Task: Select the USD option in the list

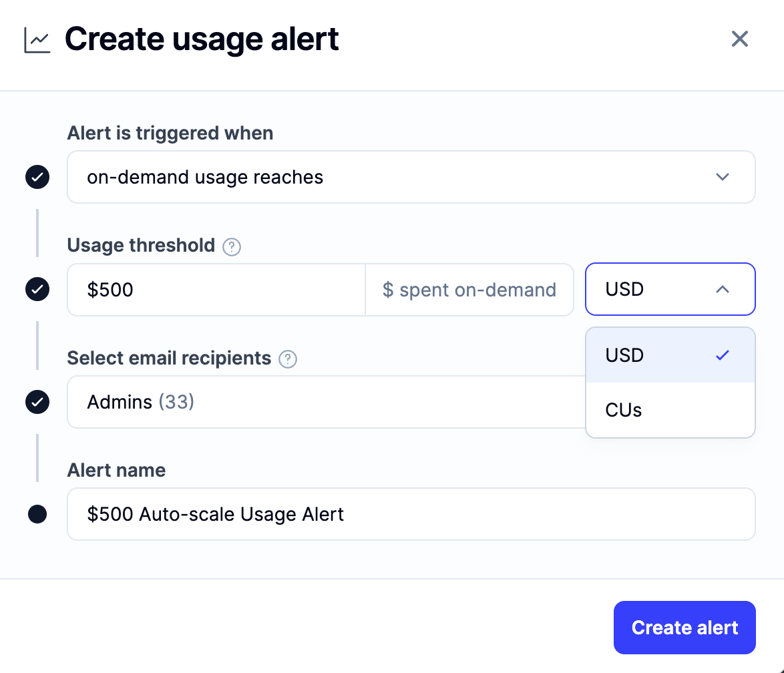Action: pyautogui.click(x=670, y=355)
